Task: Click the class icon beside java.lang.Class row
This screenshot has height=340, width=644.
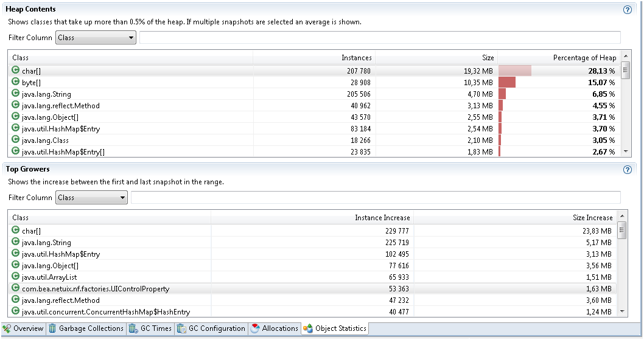Action: (x=16, y=140)
